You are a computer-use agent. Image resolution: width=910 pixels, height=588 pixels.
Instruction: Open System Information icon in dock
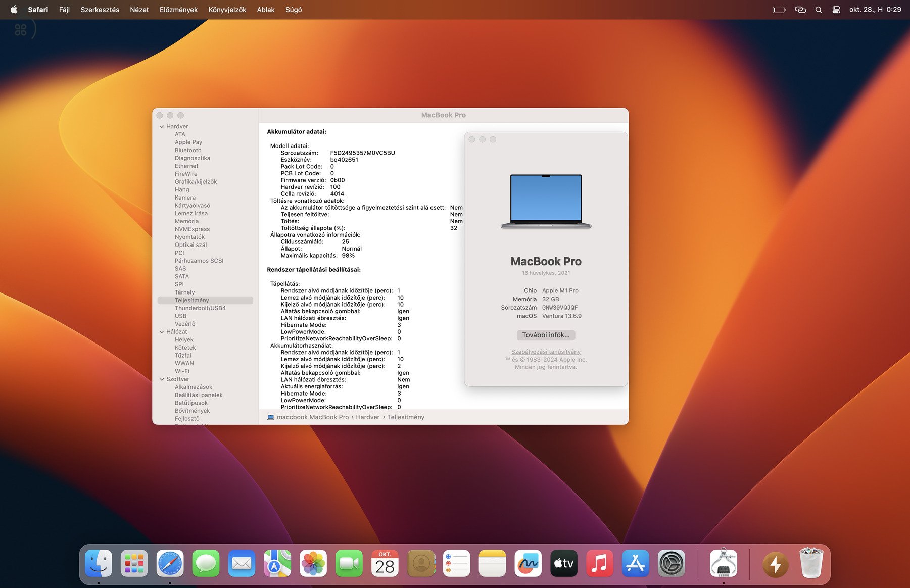[724, 563]
